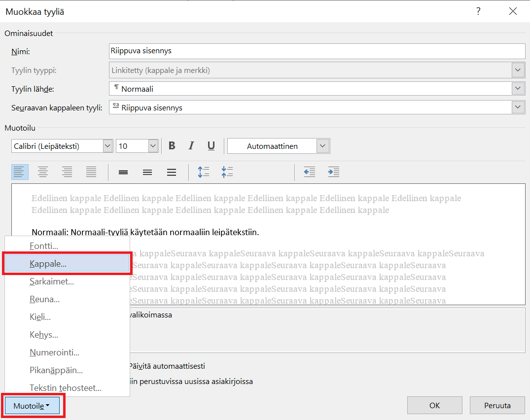The image size is (530, 420).
Task: Decrease the indent
Action: coord(309,172)
